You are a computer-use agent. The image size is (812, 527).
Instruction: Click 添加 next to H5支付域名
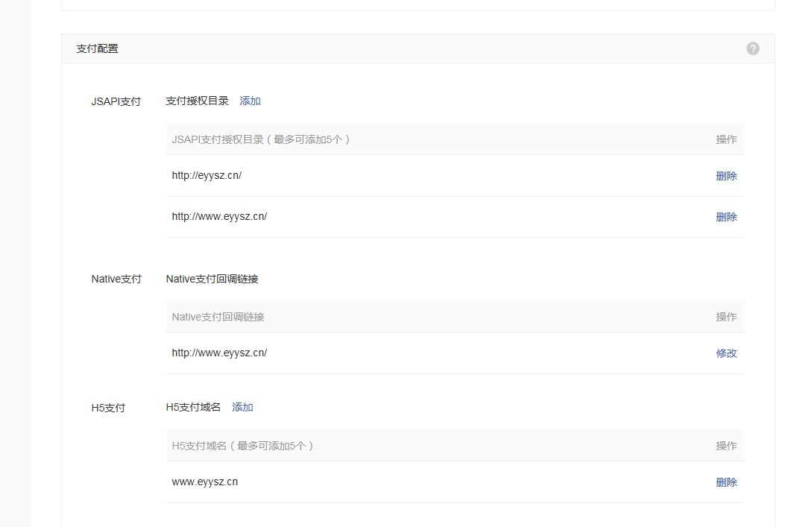(242, 407)
